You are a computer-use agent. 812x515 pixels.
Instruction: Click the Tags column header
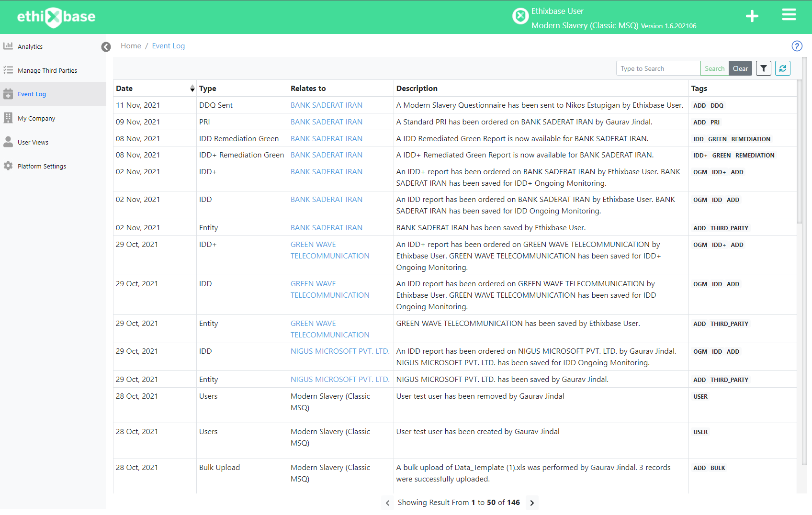[x=742, y=89]
